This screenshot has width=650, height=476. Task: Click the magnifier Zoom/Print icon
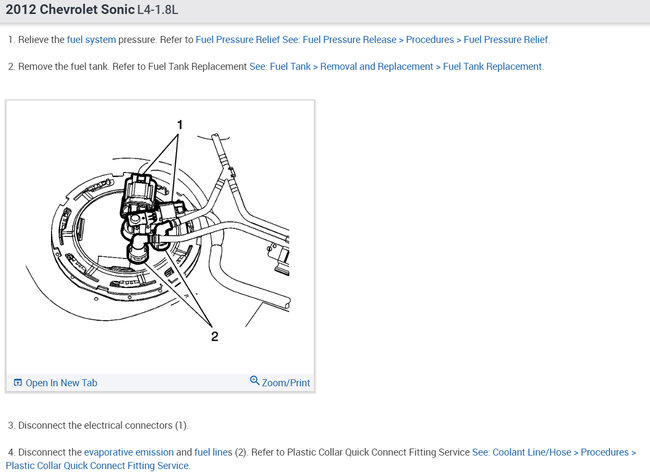coord(254,380)
